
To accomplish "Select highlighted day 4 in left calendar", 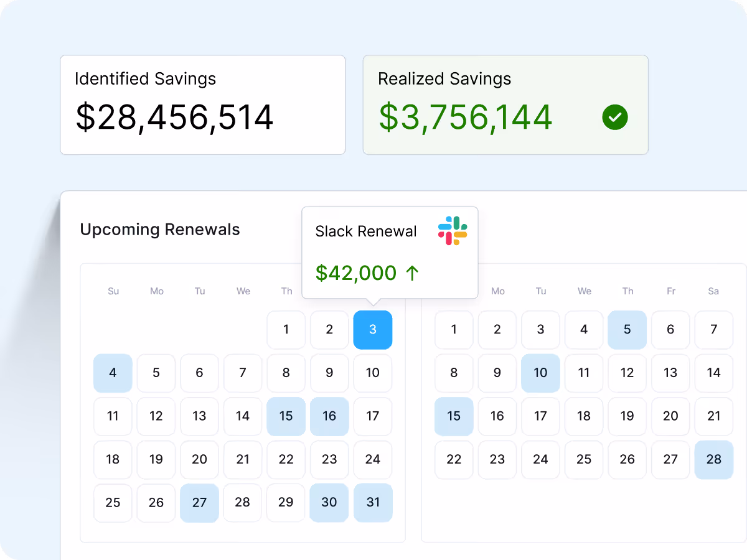I will (113, 373).
